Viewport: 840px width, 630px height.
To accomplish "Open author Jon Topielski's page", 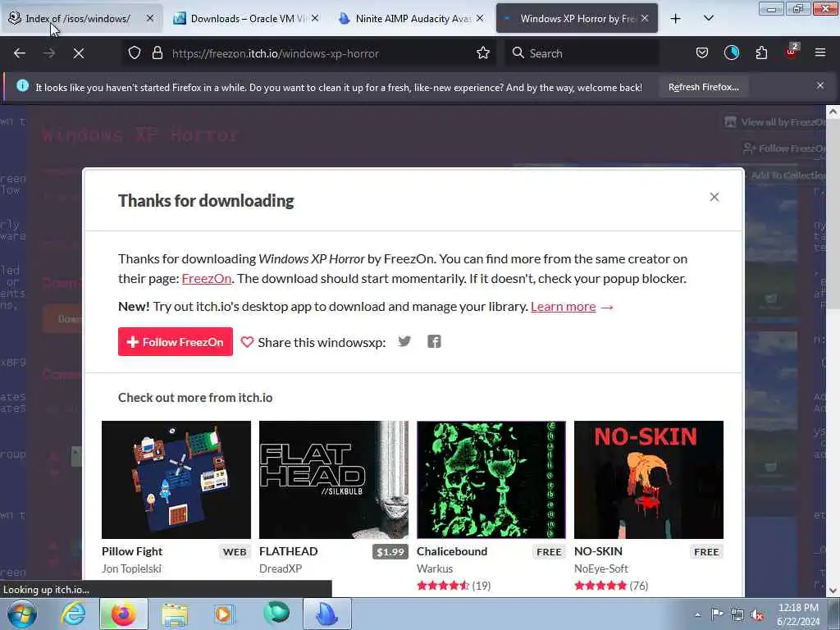I will point(131,569).
